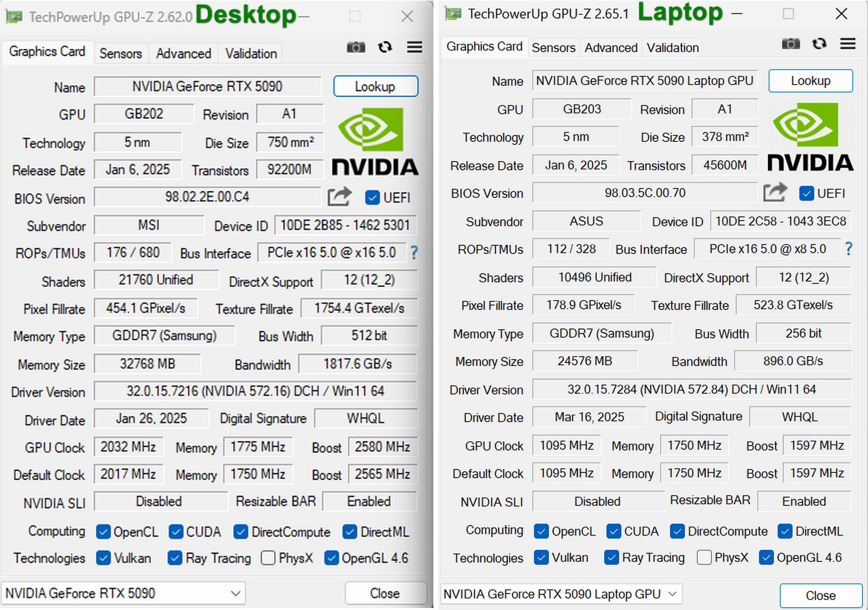Click Bandwidth value 1817.6 GB/s
The width and height of the screenshot is (868, 610).
358,364
